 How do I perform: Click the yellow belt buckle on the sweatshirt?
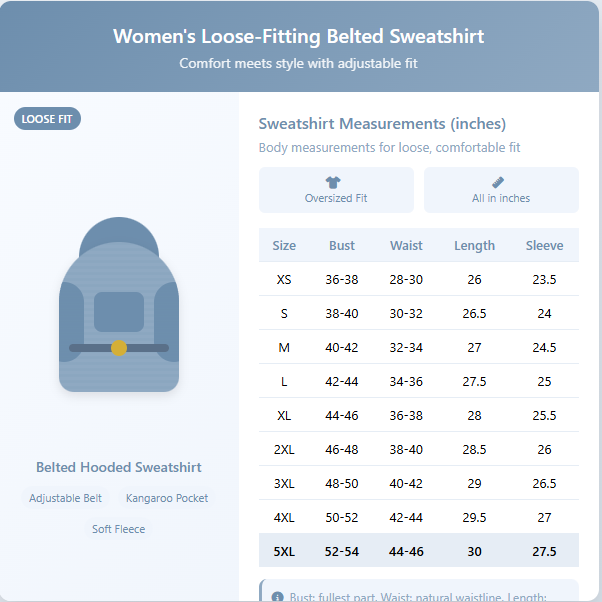click(119, 348)
